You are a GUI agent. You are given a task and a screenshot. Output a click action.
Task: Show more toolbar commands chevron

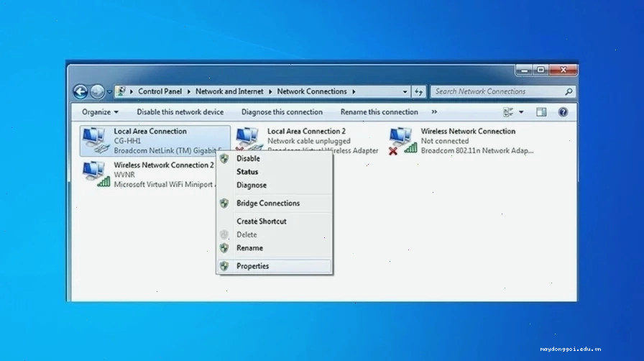[434, 112]
